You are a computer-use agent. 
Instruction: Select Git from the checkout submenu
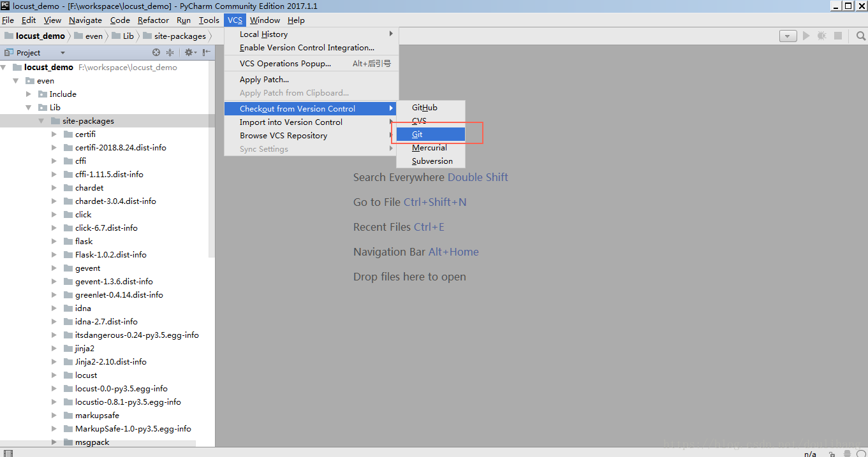430,134
